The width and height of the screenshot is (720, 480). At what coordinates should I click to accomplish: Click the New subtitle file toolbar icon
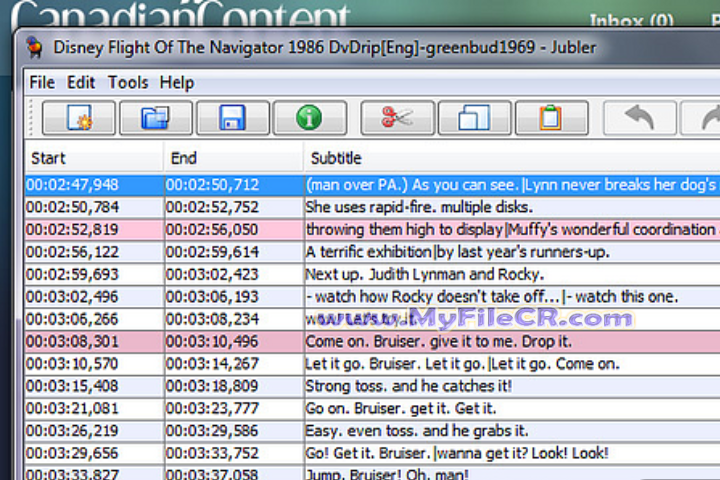coord(79,118)
